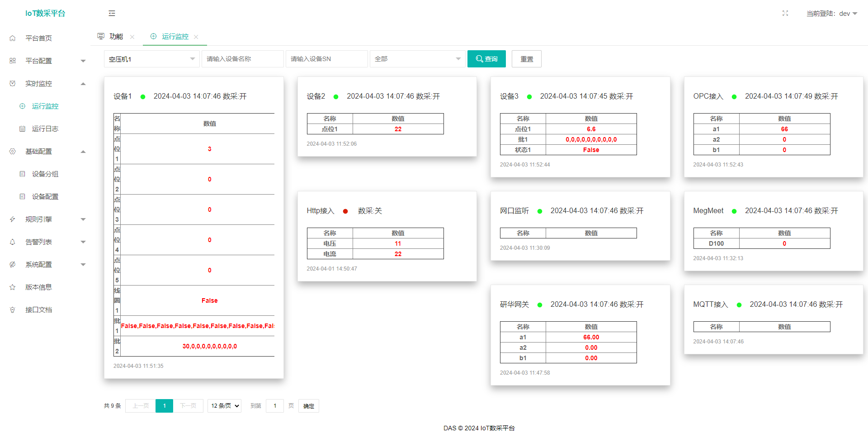868x438 pixels.
Task: Click MegMeet D100 row label
Action: point(717,243)
